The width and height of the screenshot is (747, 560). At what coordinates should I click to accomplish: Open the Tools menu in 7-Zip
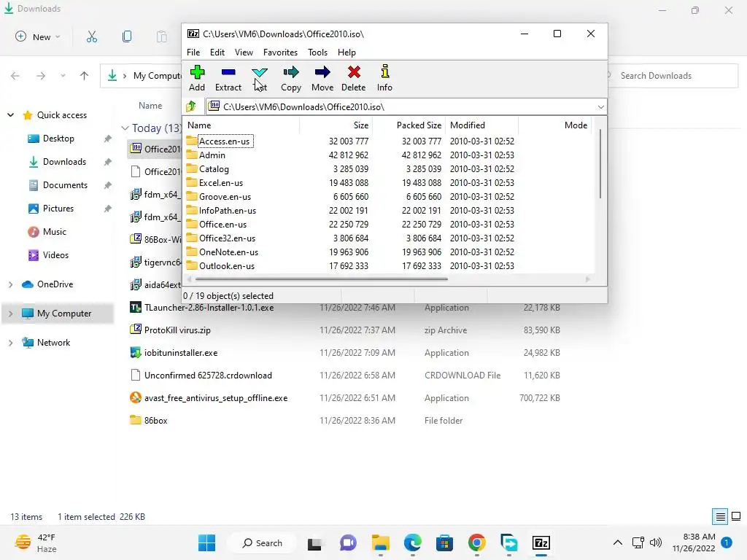(x=317, y=52)
